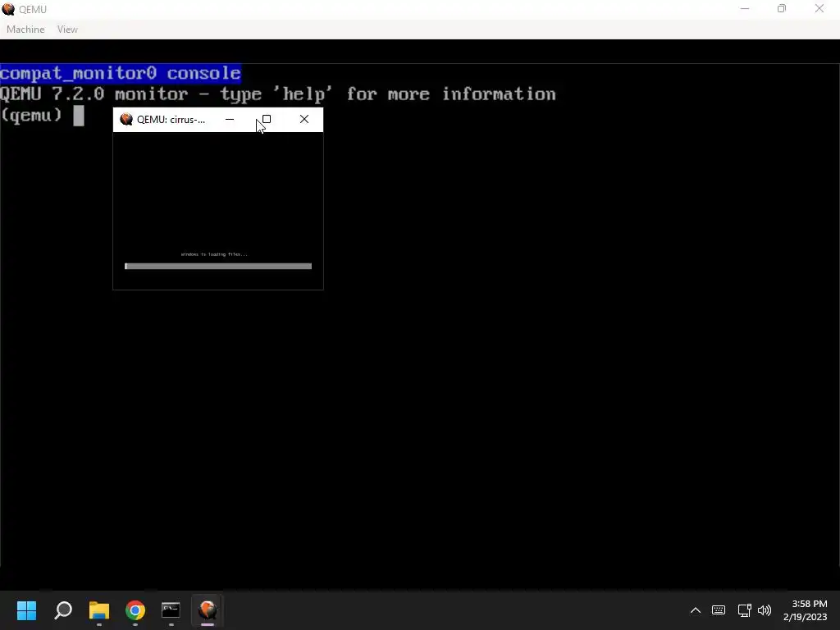Open taskbar Search
This screenshot has width=840, height=630.
click(63, 610)
